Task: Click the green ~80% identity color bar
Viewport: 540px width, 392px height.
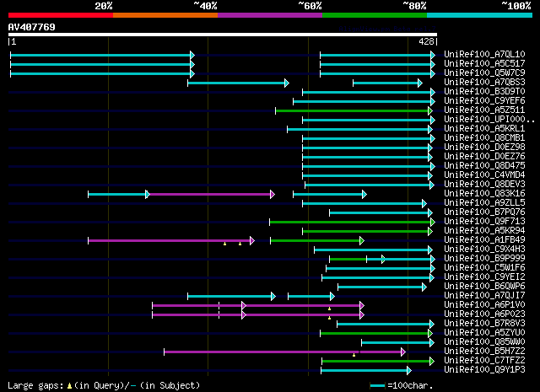Action: point(375,15)
